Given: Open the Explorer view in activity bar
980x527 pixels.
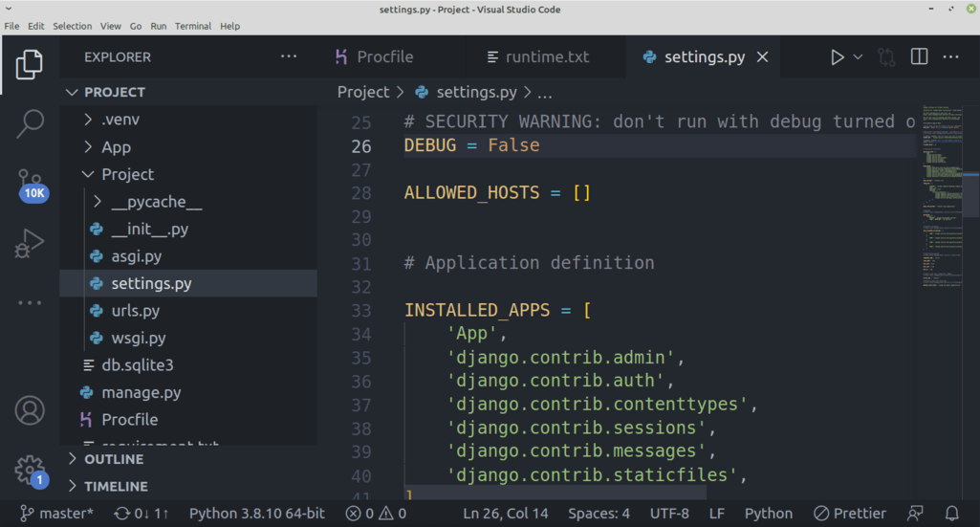Looking at the screenshot, I should [30, 64].
